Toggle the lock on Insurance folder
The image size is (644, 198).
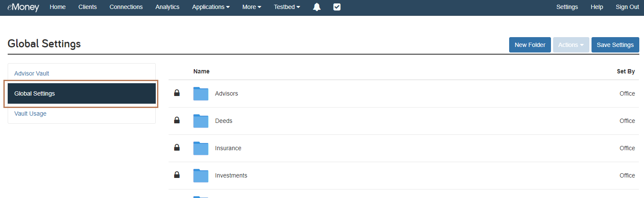pyautogui.click(x=177, y=148)
